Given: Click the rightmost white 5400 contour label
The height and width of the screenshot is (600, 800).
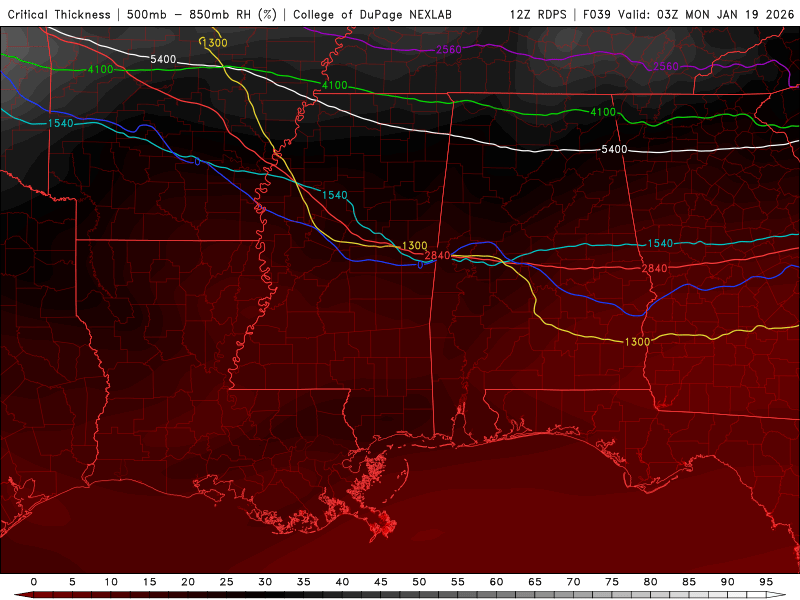Looking at the screenshot, I should 614,149.
